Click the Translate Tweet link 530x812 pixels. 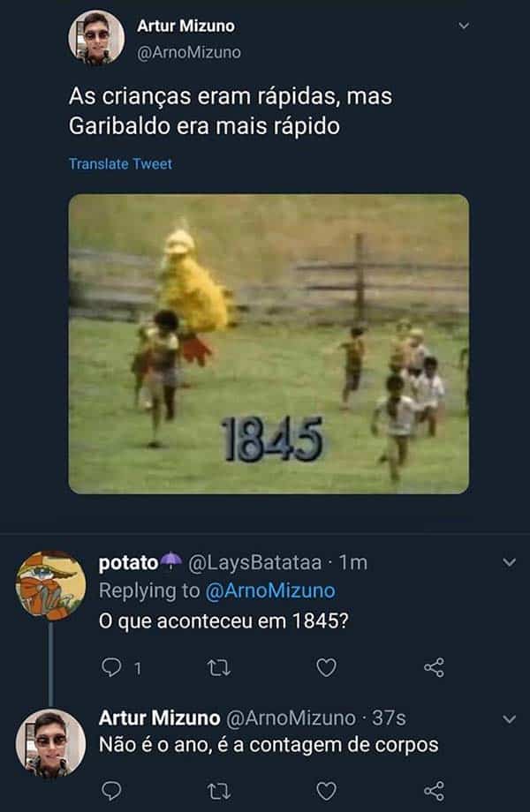coord(120,164)
